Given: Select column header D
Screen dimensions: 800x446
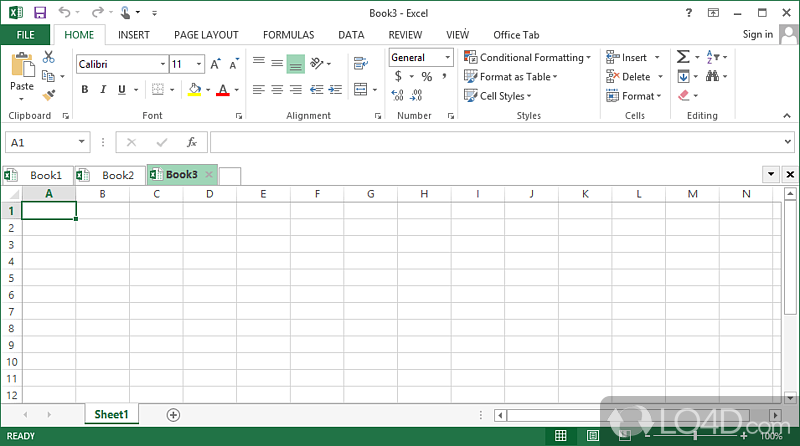Looking at the screenshot, I should [x=210, y=194].
